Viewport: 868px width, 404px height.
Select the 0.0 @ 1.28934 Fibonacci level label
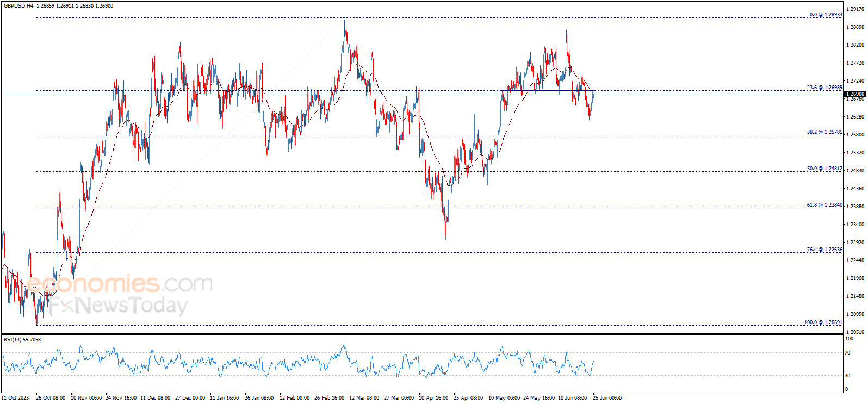tap(826, 15)
